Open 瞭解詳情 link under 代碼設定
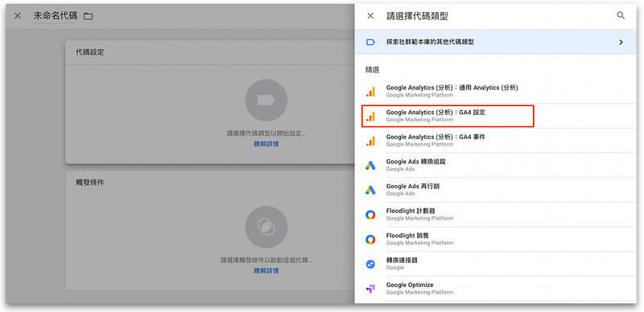The width and height of the screenshot is (644, 312). (x=266, y=144)
